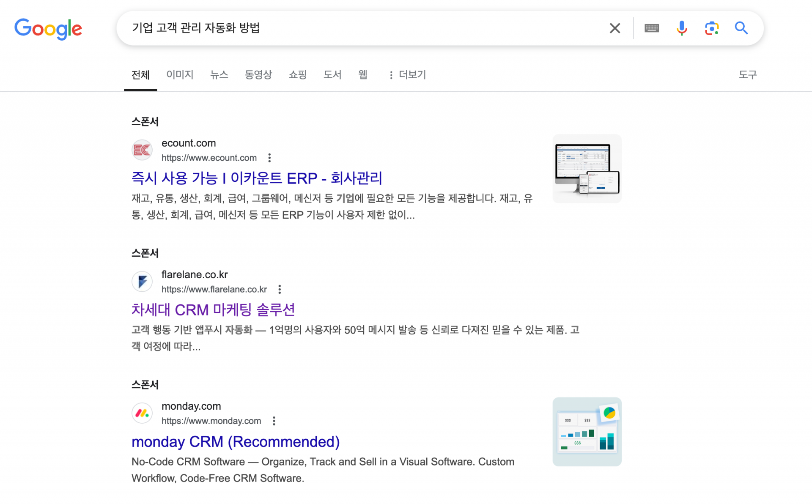
Task: Open options menu for monday.com ad
Action: (274, 421)
